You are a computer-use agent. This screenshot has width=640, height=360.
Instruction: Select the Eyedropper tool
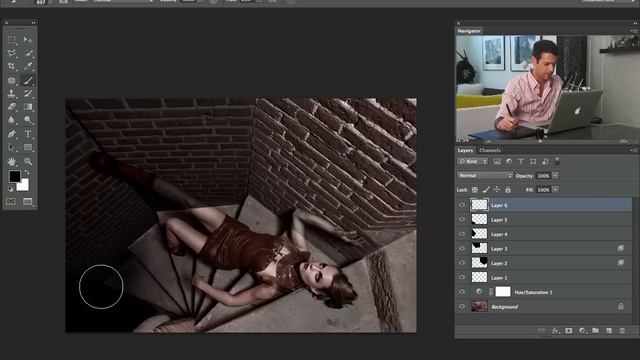tap(28, 66)
